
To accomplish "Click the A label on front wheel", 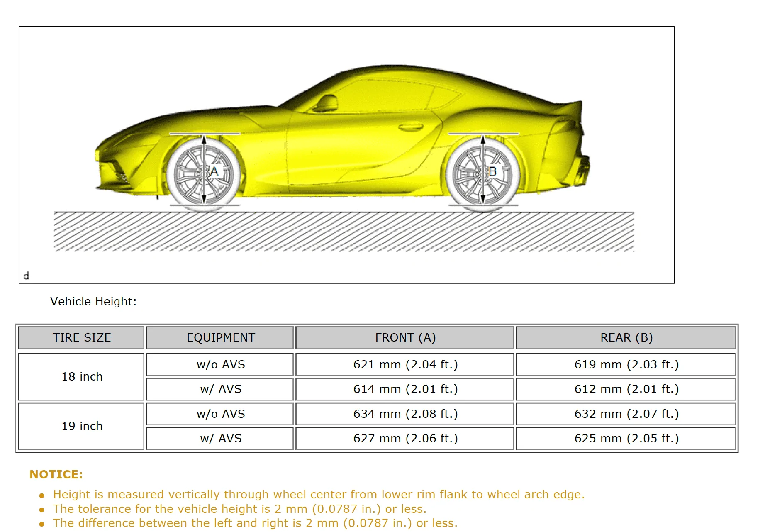I will pyautogui.click(x=214, y=171).
